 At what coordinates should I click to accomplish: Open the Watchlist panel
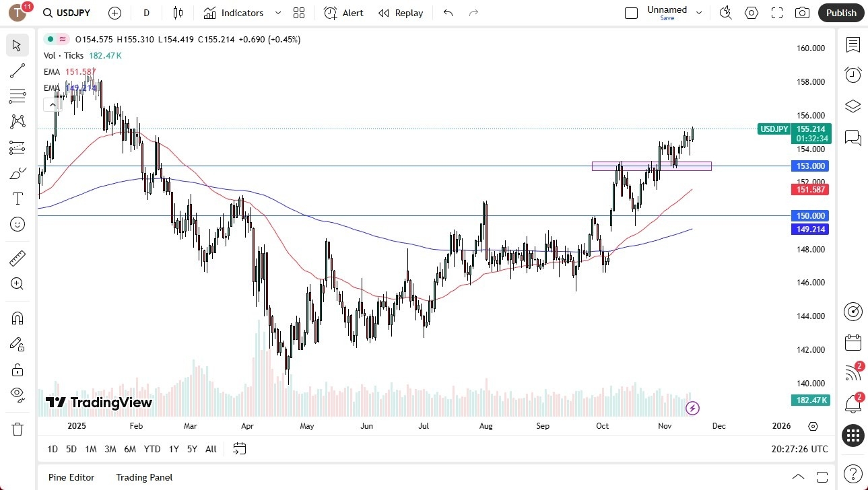(x=853, y=45)
